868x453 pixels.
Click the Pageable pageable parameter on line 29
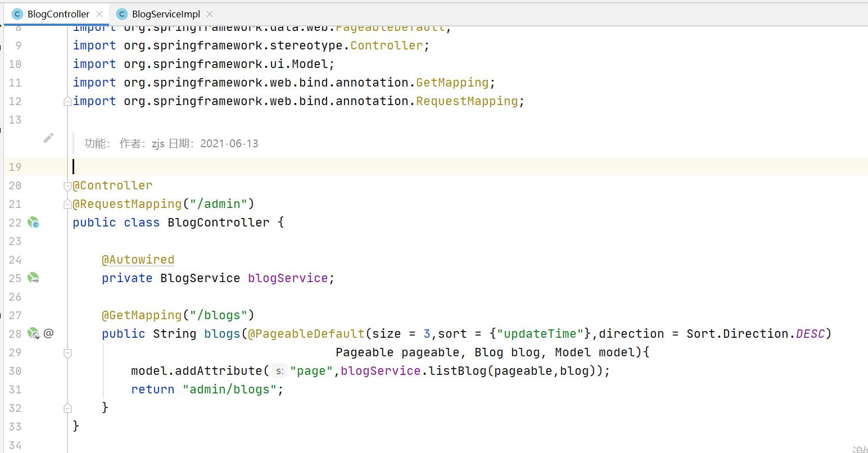398,352
